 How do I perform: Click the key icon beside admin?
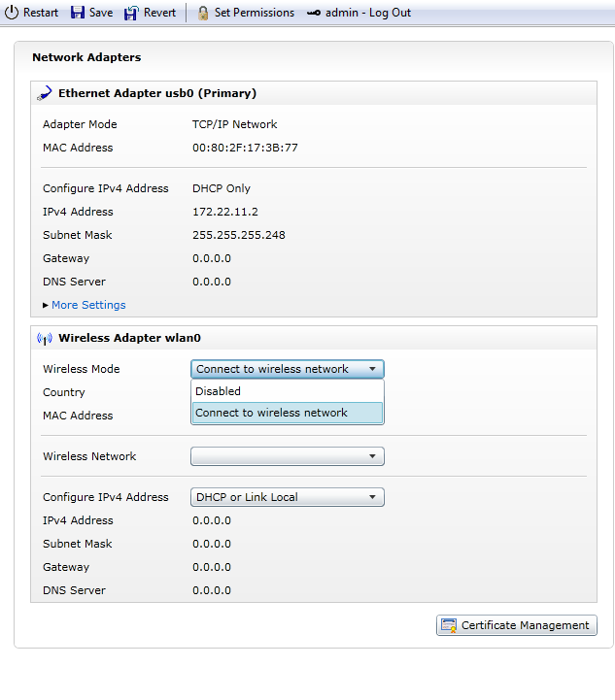coord(314,13)
